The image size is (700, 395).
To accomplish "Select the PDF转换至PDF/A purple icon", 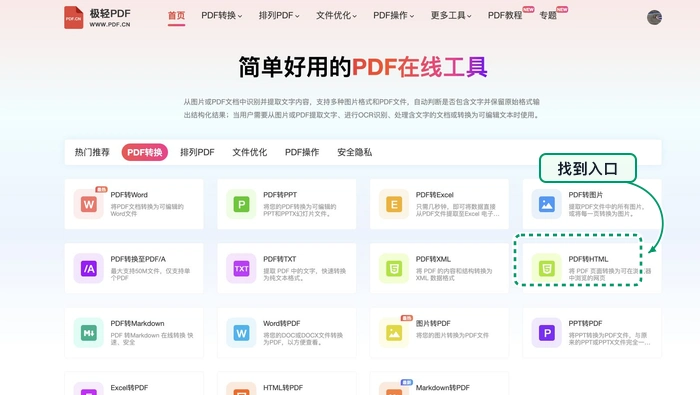I will [x=89, y=268].
